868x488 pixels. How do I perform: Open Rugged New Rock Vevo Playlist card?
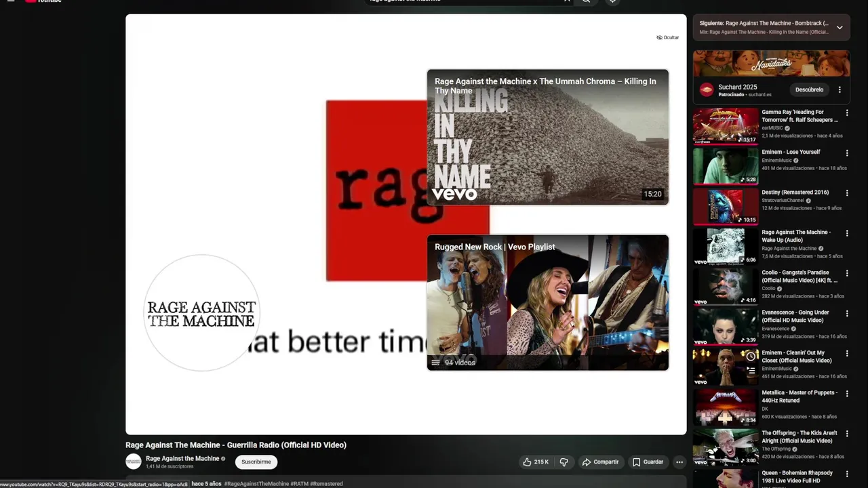(548, 302)
